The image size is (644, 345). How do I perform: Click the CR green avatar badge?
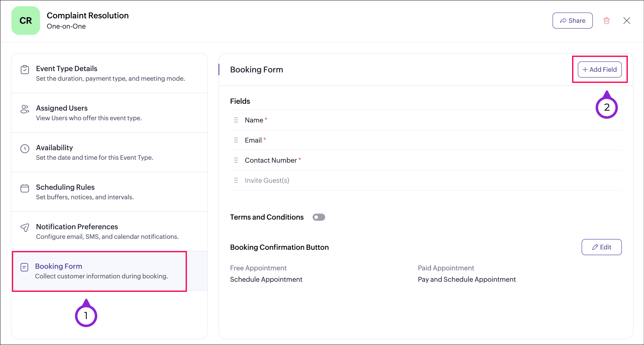(25, 21)
